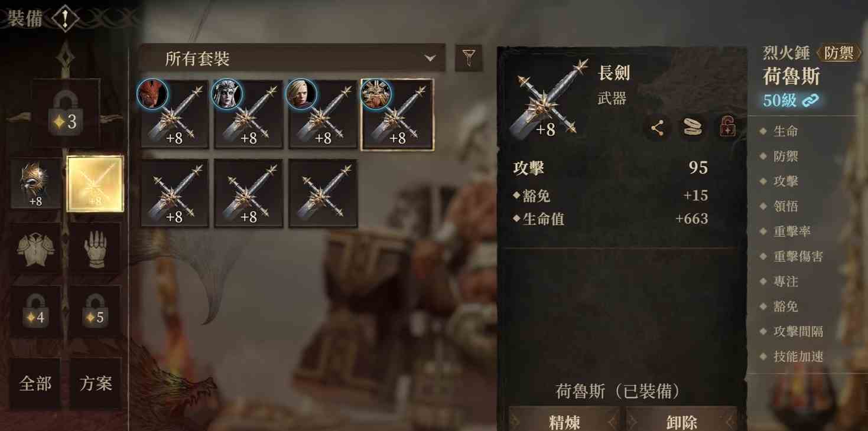Select the helmet equipment slot
The width and height of the screenshot is (868, 431).
pyautogui.click(x=35, y=184)
